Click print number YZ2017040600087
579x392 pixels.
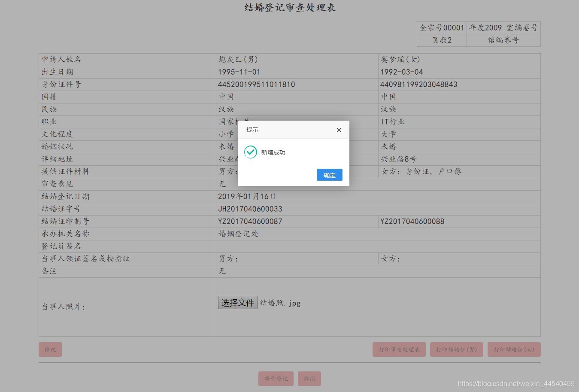(x=250, y=222)
